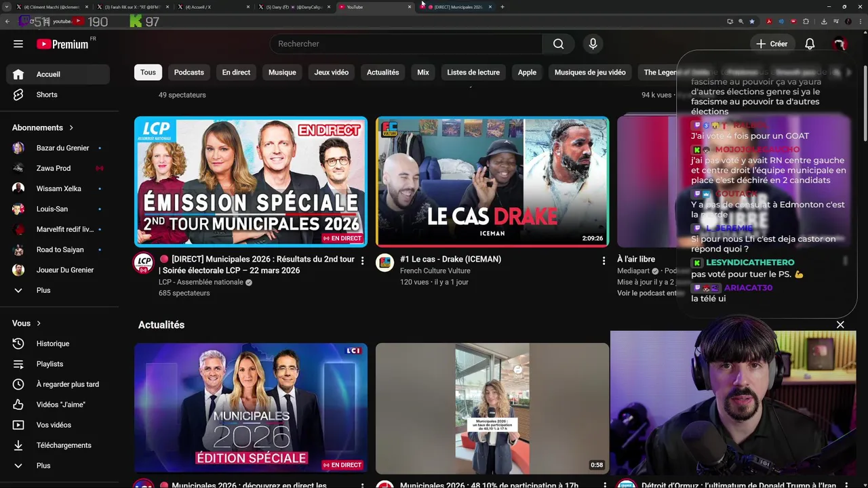Click the search magnifier button

(x=558, y=44)
